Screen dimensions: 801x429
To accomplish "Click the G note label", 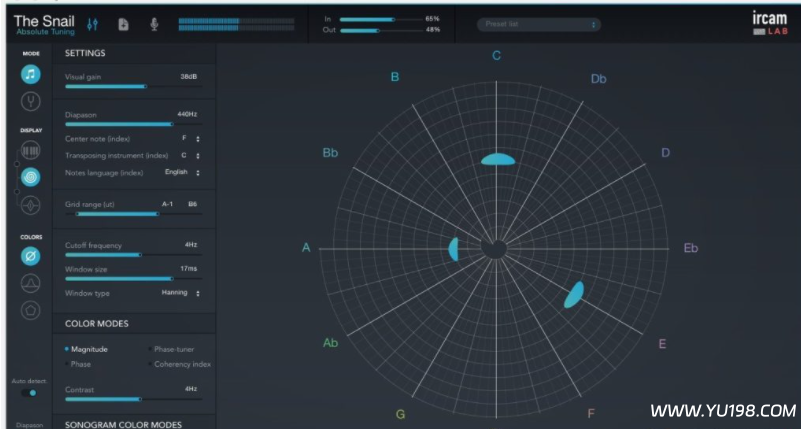I will click(400, 414).
